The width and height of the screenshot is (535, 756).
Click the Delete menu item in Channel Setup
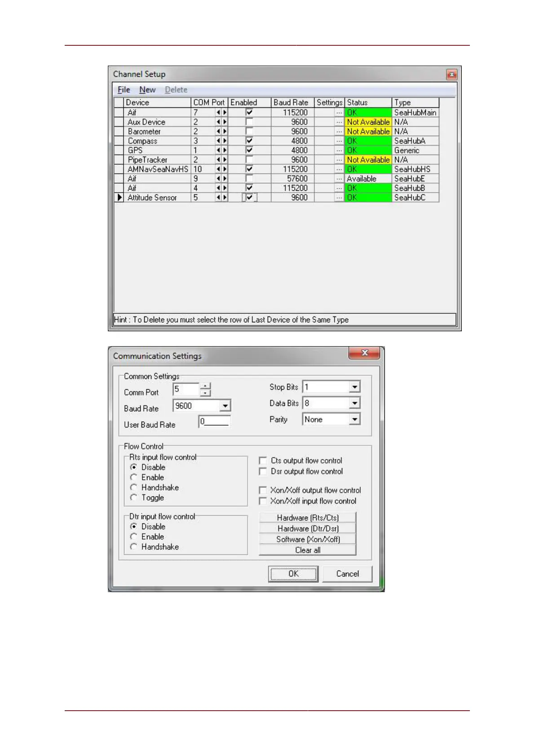(x=176, y=90)
